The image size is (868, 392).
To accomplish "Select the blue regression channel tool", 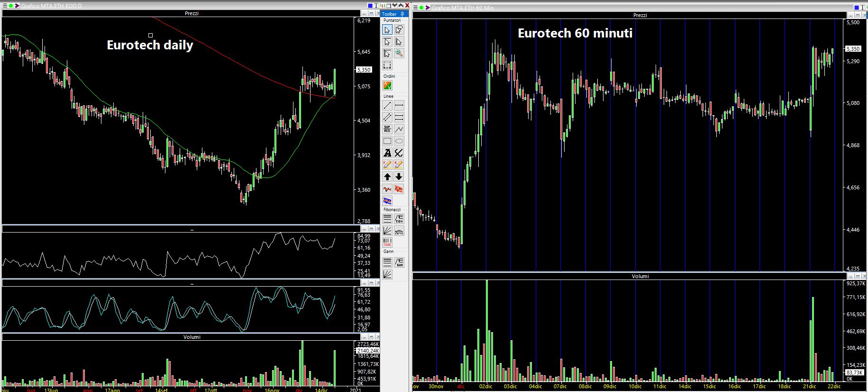I will (x=387, y=201).
